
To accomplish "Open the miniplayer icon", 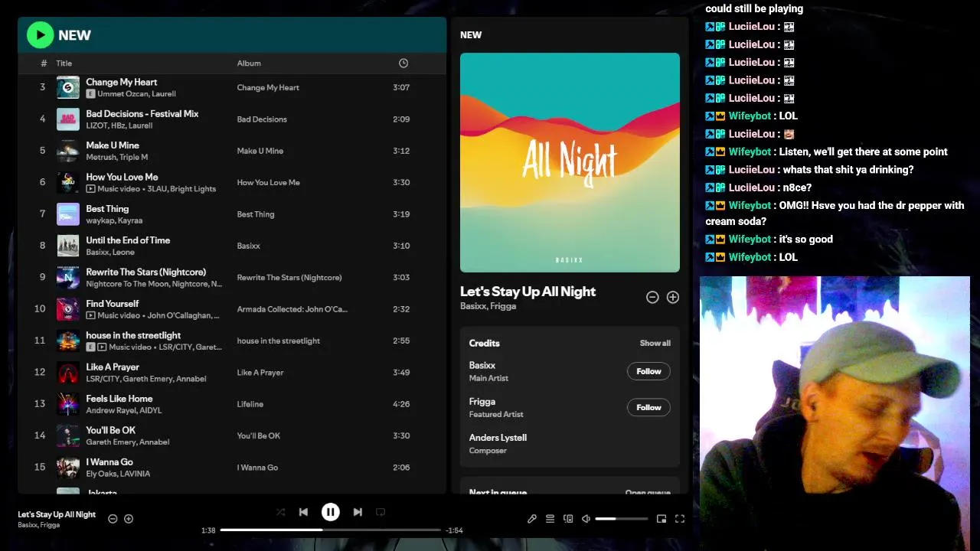I will point(661,519).
